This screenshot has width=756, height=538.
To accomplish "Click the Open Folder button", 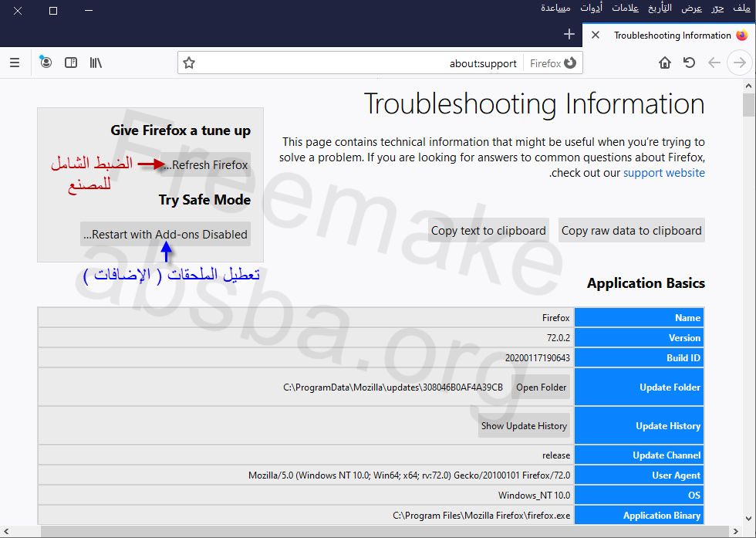I will click(541, 387).
